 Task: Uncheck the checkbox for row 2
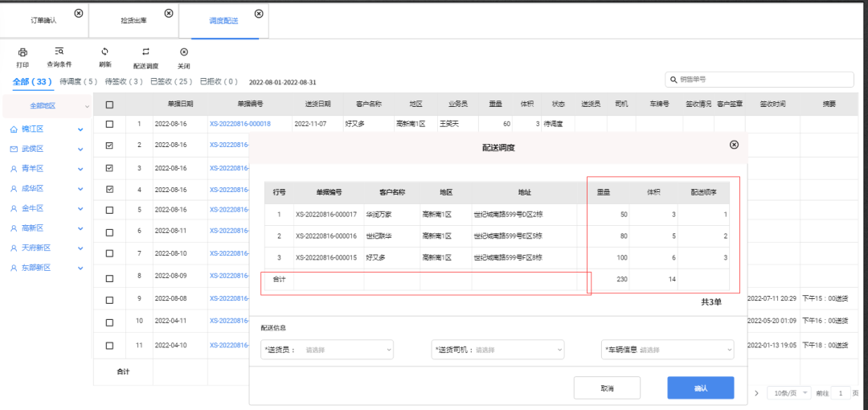pos(109,146)
